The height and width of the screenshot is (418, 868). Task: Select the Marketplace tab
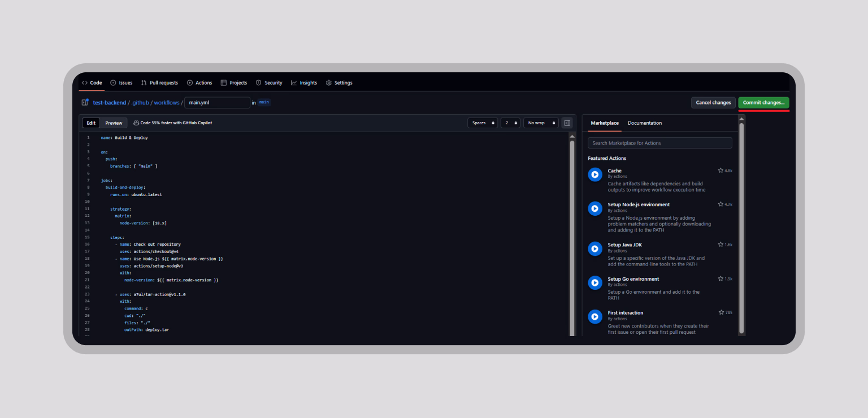[x=605, y=123]
